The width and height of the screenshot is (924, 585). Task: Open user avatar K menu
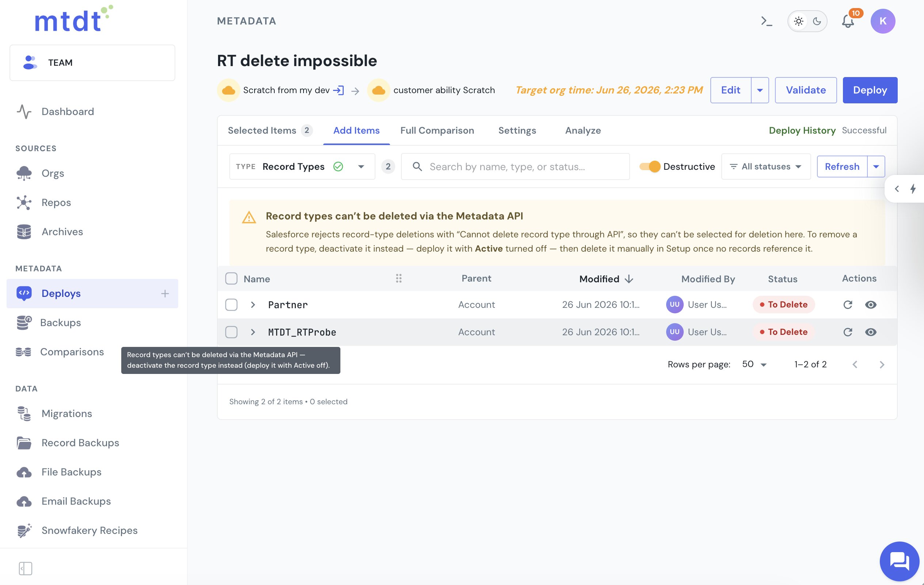(x=883, y=21)
